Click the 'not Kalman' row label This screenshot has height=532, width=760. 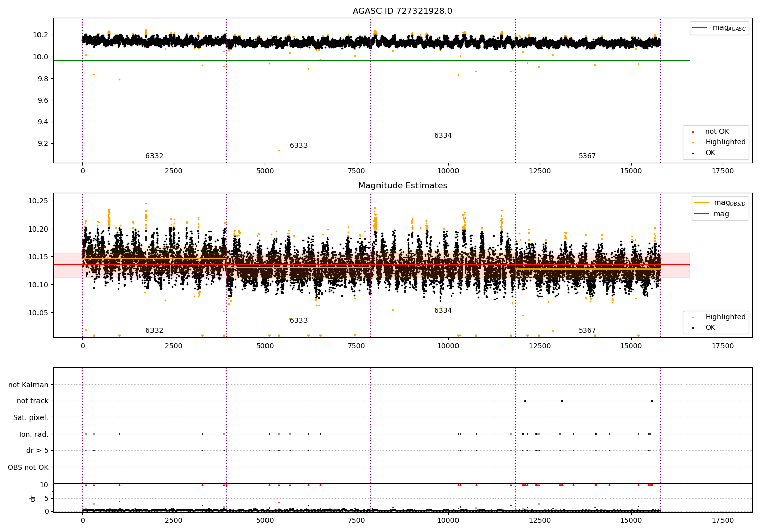tap(28, 385)
